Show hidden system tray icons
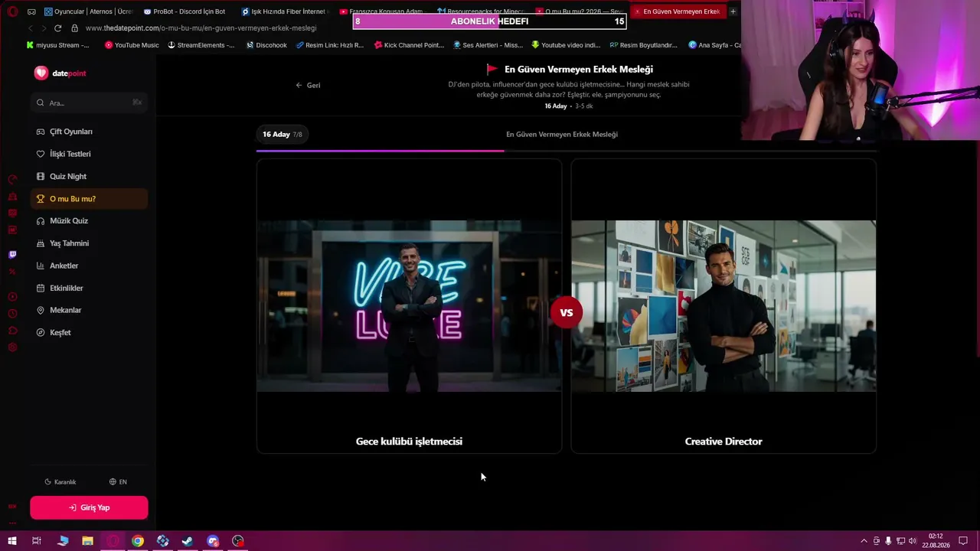This screenshot has width=980, height=551. click(x=864, y=541)
